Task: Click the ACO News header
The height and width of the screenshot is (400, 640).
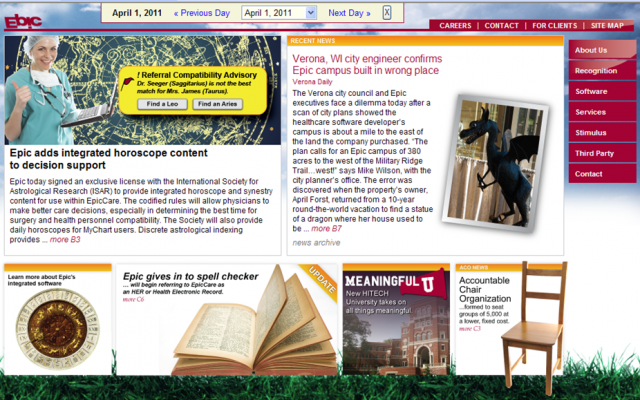Action: coord(473,267)
